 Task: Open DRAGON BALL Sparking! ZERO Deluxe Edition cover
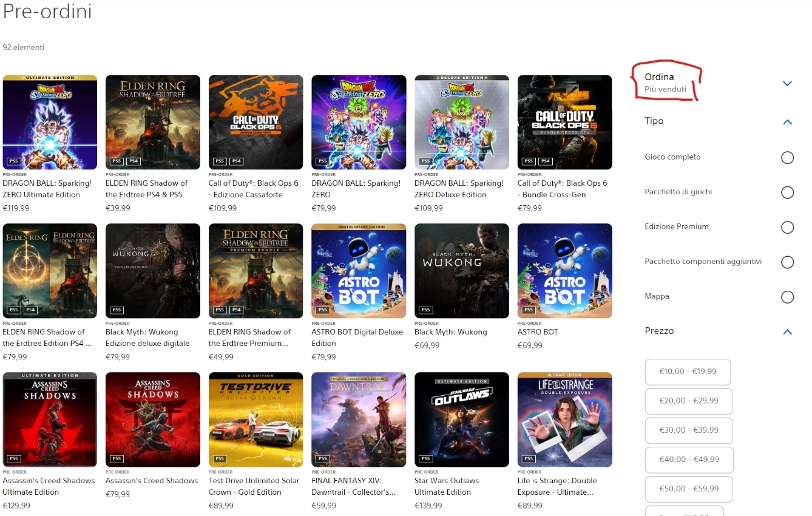462,122
